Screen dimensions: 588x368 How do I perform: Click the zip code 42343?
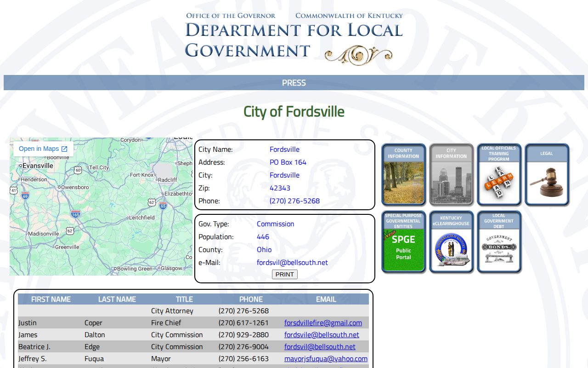tap(280, 188)
